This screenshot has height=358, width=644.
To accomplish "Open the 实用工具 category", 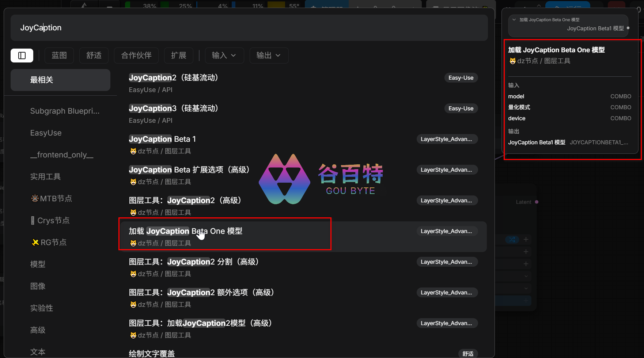I will click(x=45, y=177).
